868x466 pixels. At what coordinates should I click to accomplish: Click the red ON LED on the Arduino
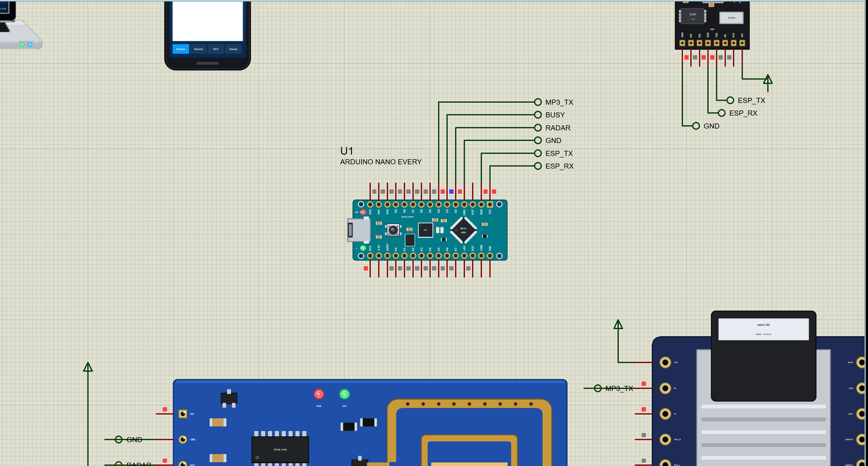pyautogui.click(x=363, y=212)
